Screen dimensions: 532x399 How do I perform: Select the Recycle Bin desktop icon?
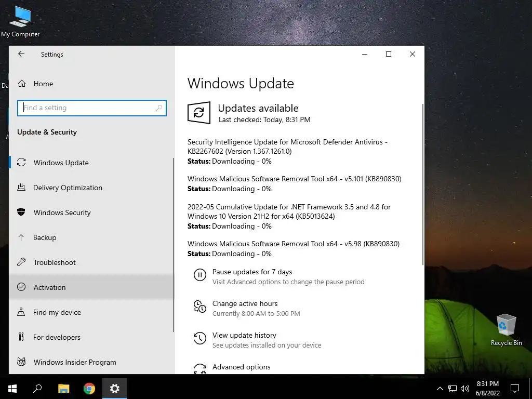506,330
